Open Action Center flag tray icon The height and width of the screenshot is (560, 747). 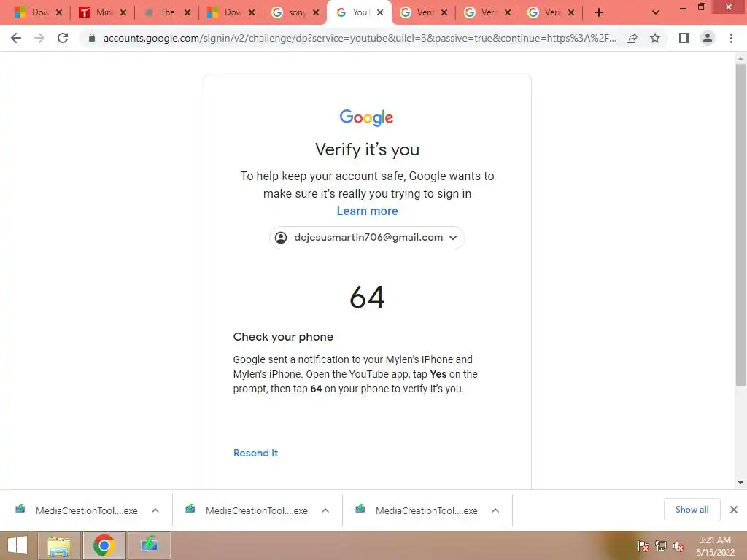click(643, 545)
